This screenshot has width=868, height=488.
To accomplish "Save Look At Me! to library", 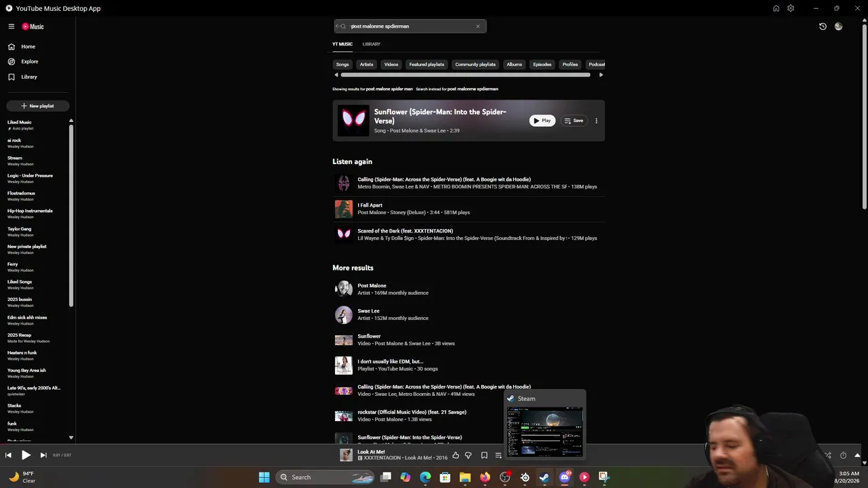I will pyautogui.click(x=484, y=455).
